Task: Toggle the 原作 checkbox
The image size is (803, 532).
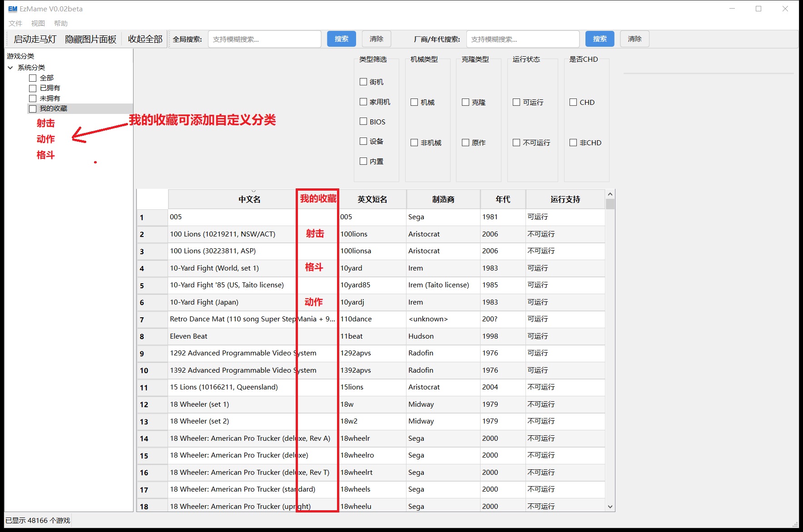Action: [466, 143]
